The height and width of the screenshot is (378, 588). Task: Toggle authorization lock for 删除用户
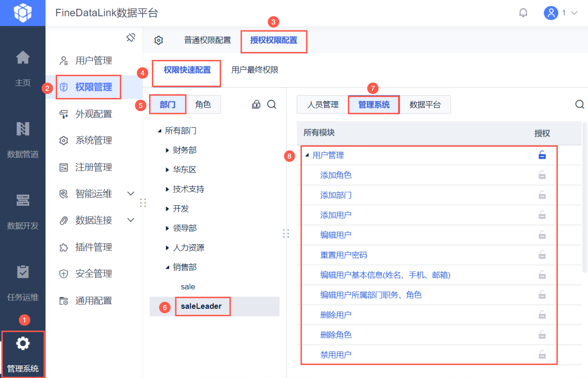tap(542, 315)
